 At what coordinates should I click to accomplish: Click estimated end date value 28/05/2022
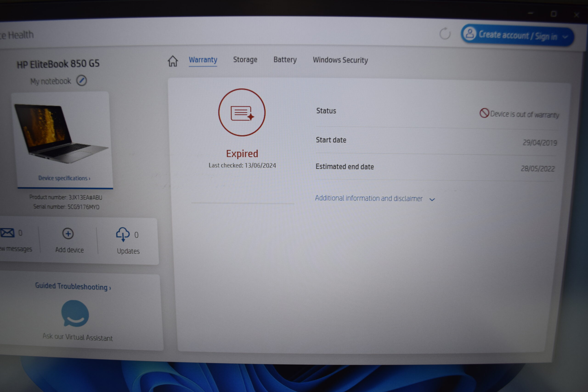click(x=538, y=169)
